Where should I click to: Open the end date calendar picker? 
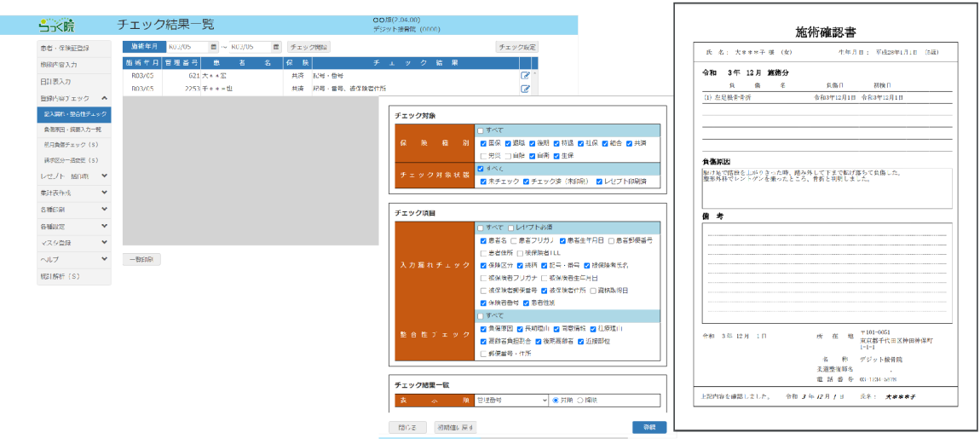(x=276, y=47)
